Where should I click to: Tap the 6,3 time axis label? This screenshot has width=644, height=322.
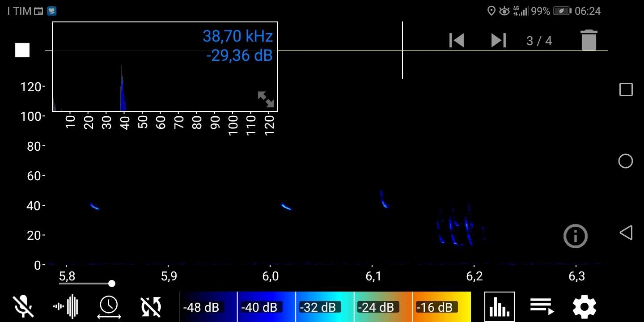click(x=576, y=276)
